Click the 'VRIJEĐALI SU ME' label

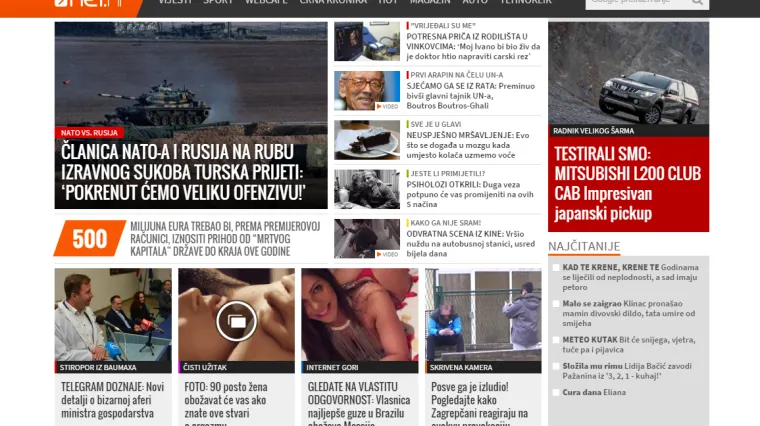443,26
